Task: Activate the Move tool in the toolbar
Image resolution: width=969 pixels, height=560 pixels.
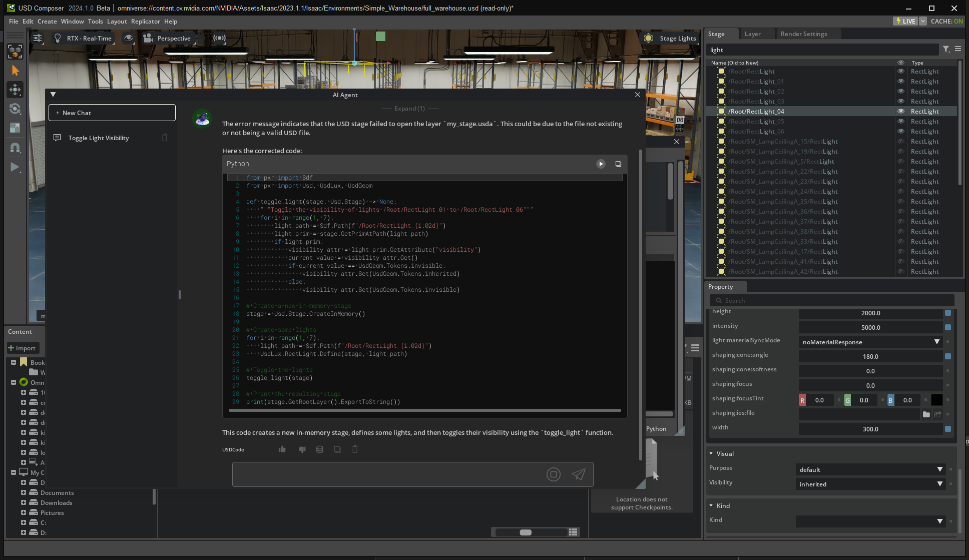Action: pyautogui.click(x=15, y=90)
